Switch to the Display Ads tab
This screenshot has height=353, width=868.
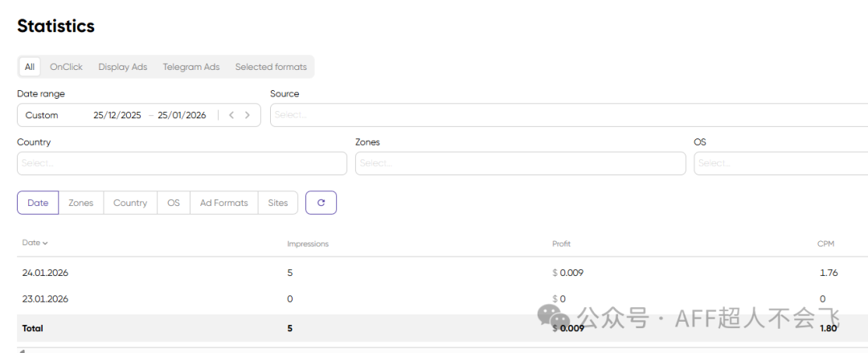pos(123,67)
